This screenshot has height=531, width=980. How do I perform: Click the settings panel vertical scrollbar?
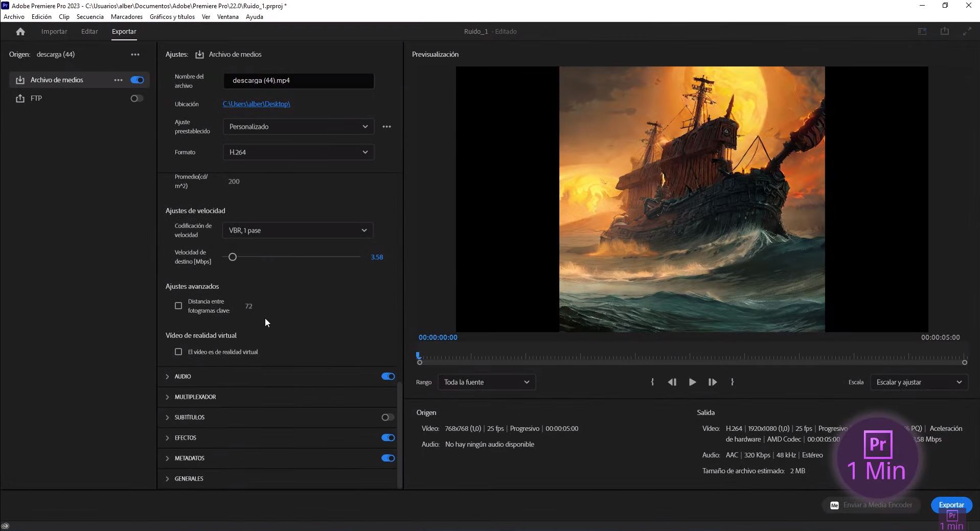[399, 434]
